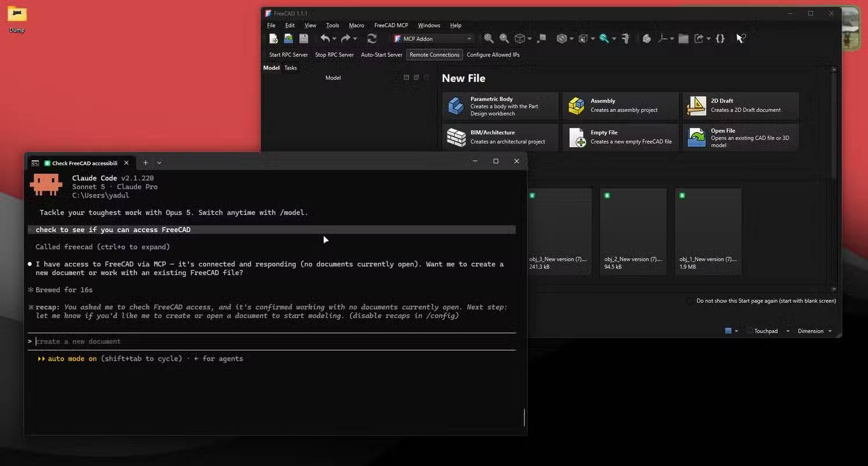Open a file using FreeCAD toolbar icon
Screen dimensions: 868x466
(x=288, y=39)
